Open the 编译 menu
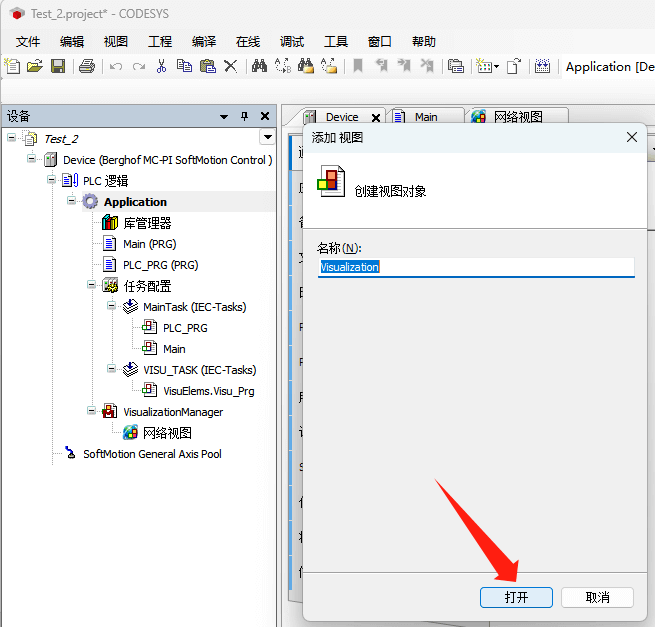This screenshot has width=655, height=627. tap(204, 42)
